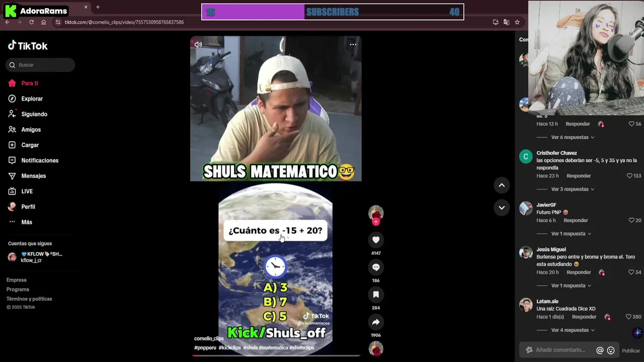Viewport: 644px width, 362px height.
Task: Like Jesús Miguel's comment
Action: point(631,273)
